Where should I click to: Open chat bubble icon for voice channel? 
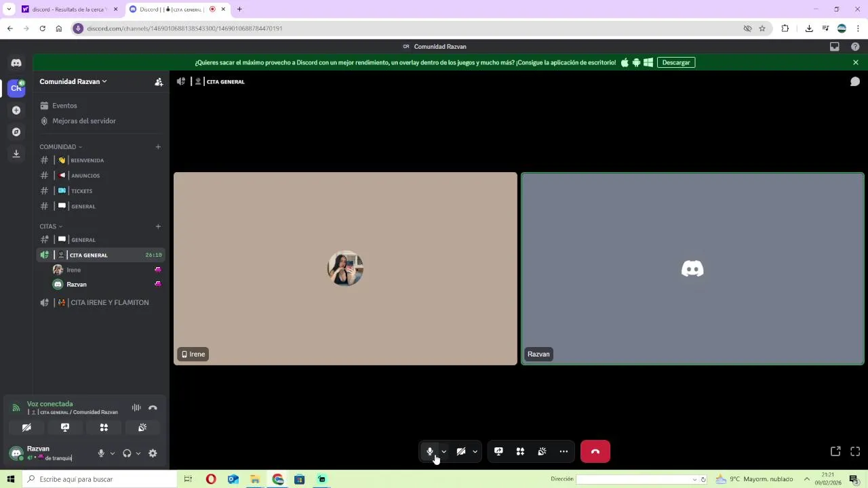(855, 81)
